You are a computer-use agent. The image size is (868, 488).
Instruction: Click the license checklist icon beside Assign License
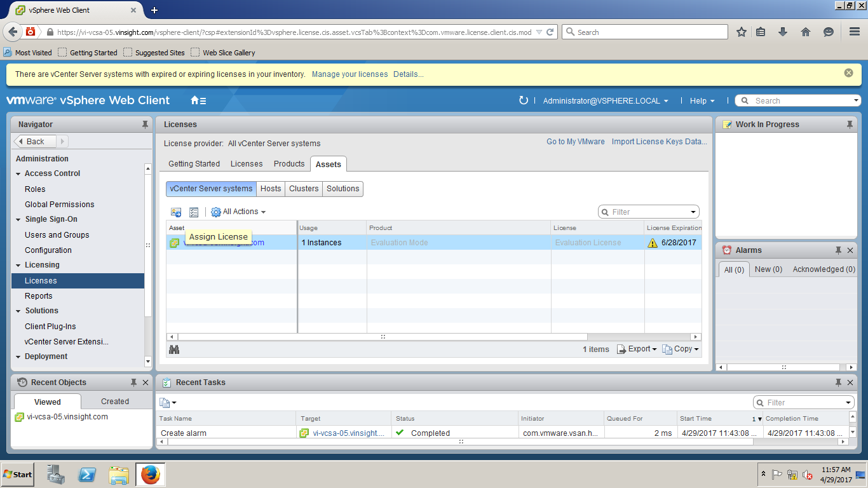194,212
